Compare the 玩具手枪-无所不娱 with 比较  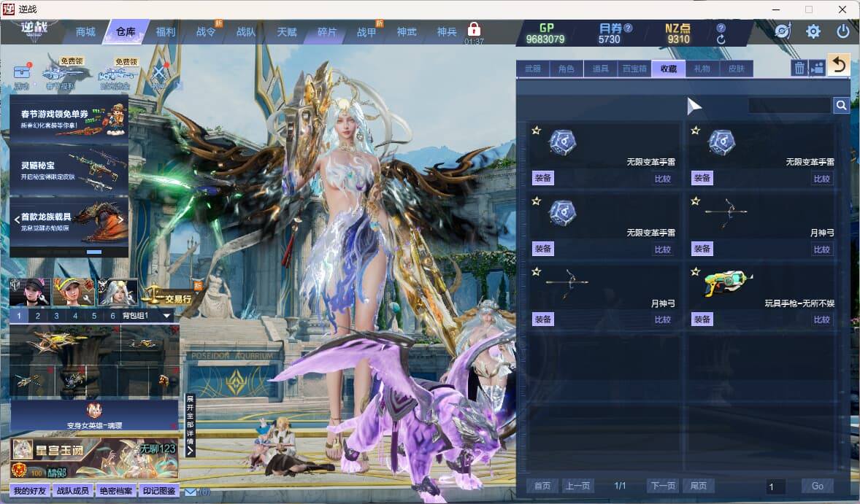tap(821, 319)
